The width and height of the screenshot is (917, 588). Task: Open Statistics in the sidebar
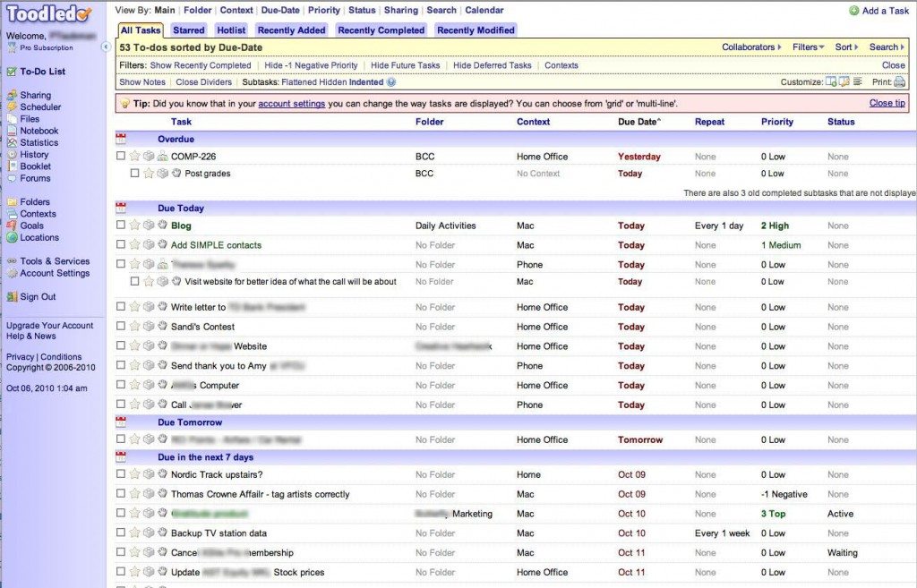click(39, 142)
